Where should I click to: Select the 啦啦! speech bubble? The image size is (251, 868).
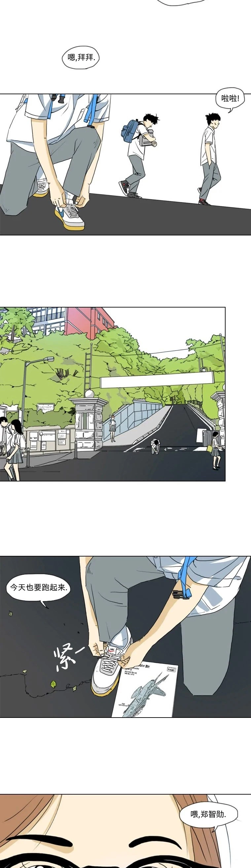[231, 99]
